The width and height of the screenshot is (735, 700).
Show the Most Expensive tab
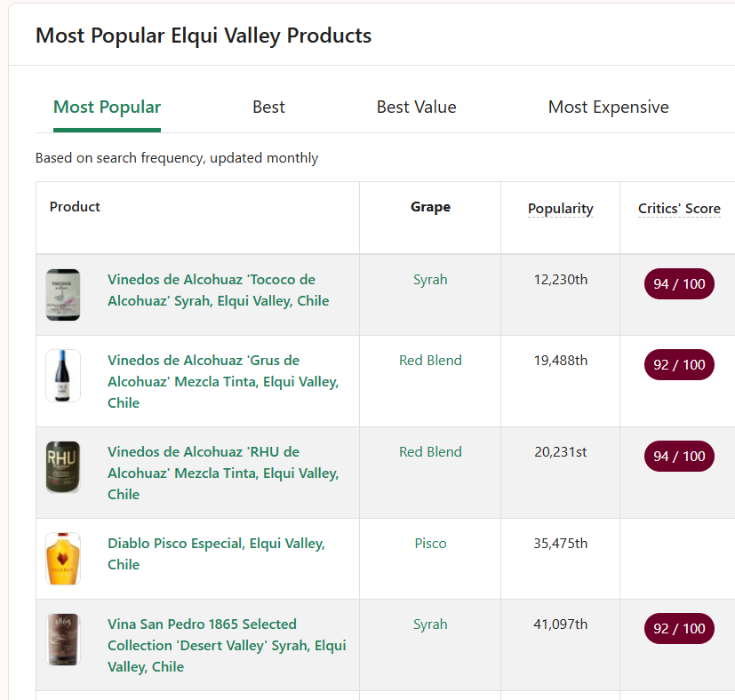(x=608, y=107)
